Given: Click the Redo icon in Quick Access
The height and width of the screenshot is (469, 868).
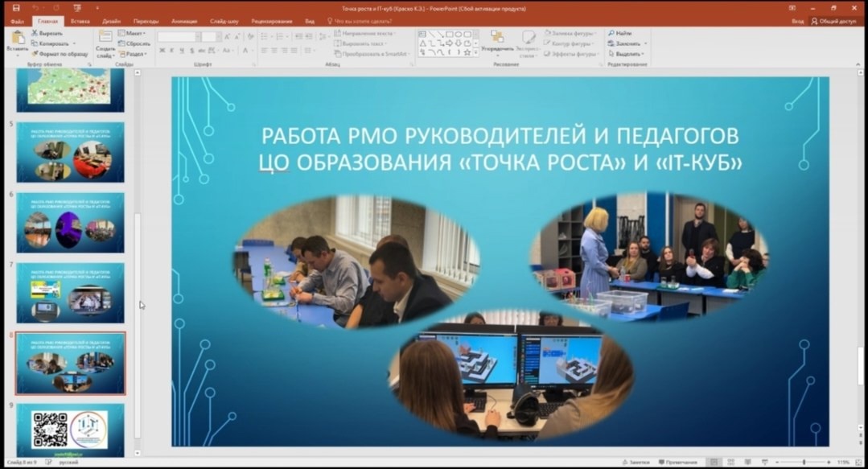Looking at the screenshot, I should pyautogui.click(x=56, y=8).
